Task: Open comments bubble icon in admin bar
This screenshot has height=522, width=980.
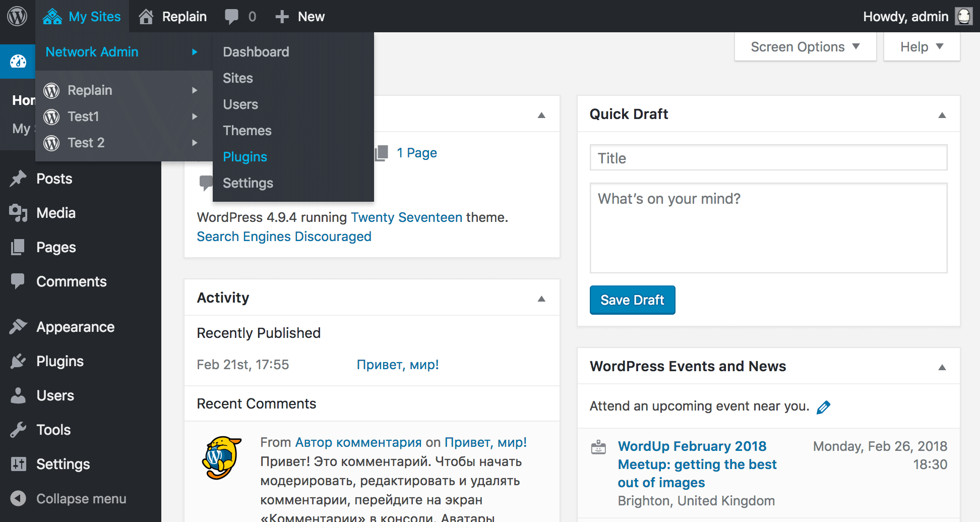Action: point(231,17)
